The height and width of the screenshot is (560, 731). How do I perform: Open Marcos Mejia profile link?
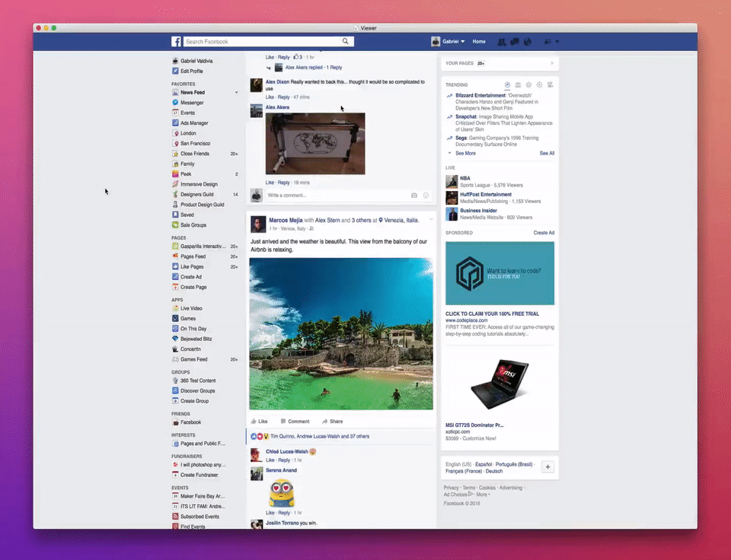286,221
